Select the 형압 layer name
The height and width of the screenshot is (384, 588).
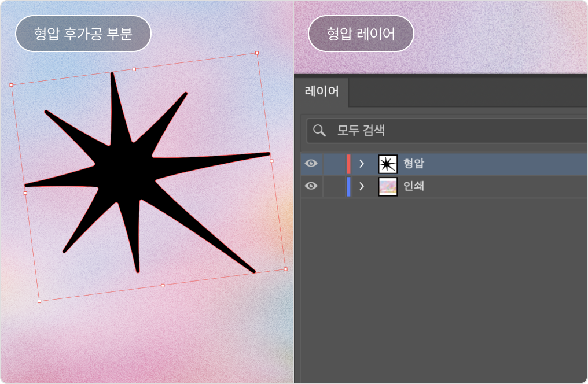click(414, 164)
